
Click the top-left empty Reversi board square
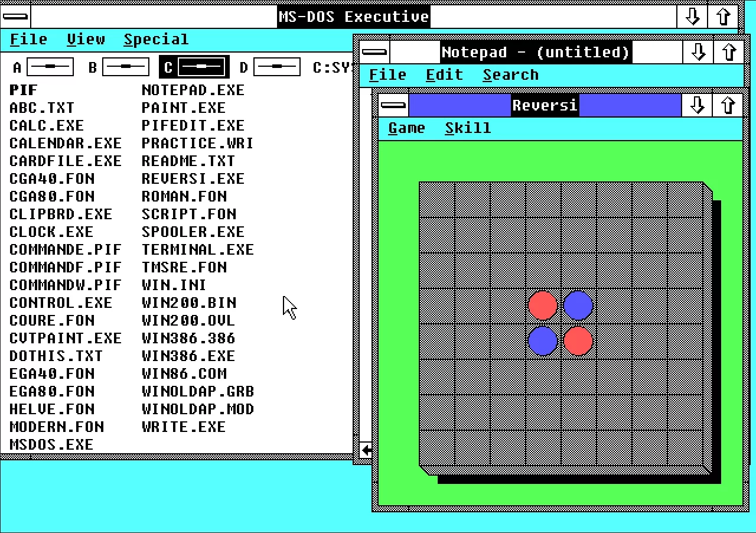437,200
